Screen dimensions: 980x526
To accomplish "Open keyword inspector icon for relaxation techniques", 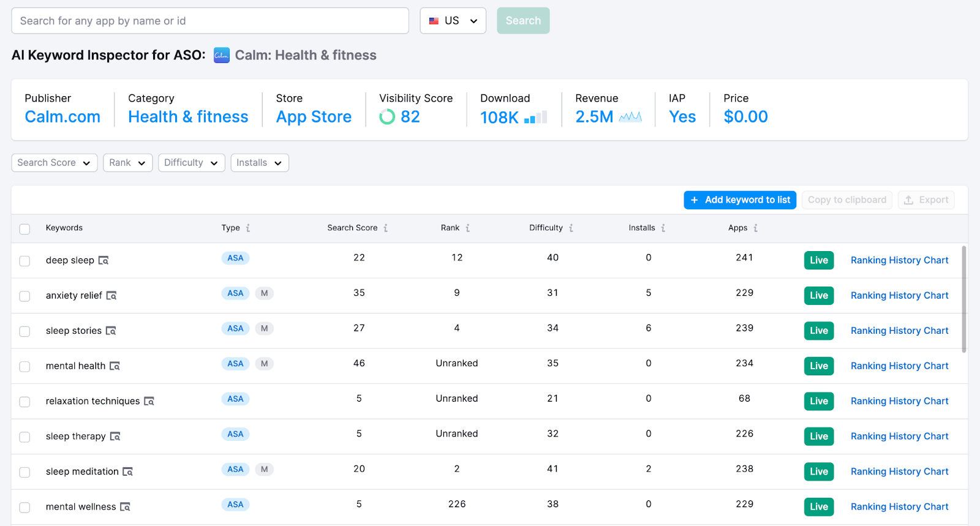I will (x=149, y=402).
